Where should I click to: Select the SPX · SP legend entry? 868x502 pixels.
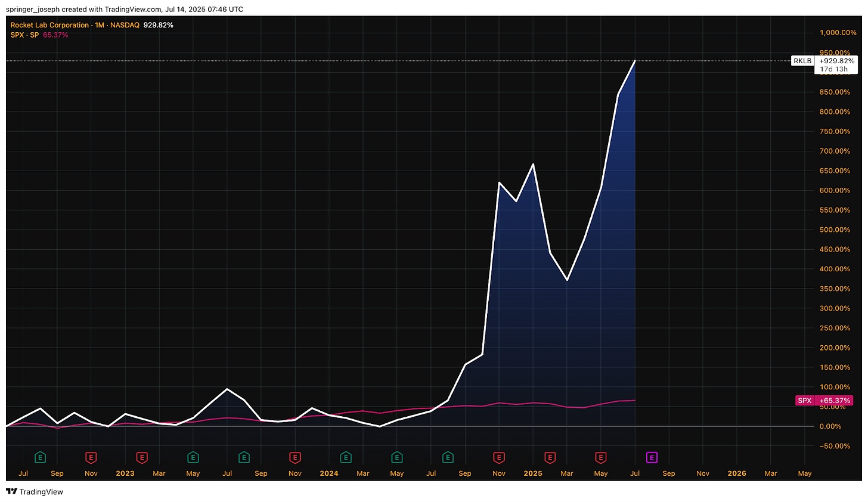click(x=24, y=35)
